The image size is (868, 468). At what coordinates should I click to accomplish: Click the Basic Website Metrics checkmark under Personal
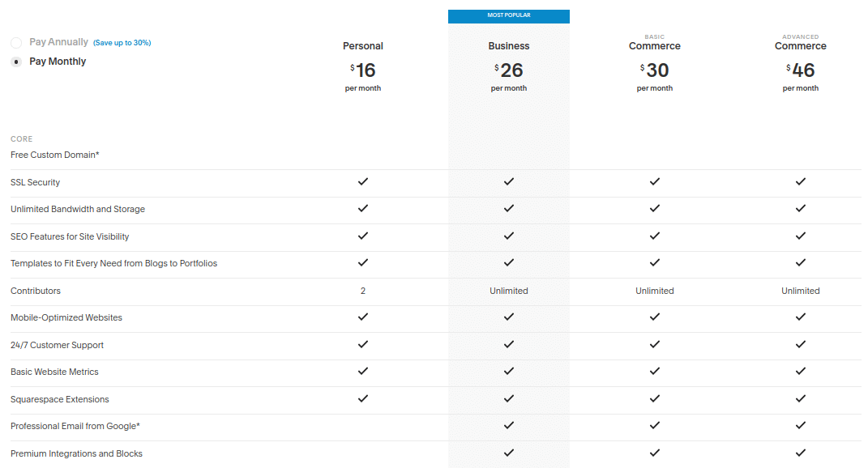[362, 371]
